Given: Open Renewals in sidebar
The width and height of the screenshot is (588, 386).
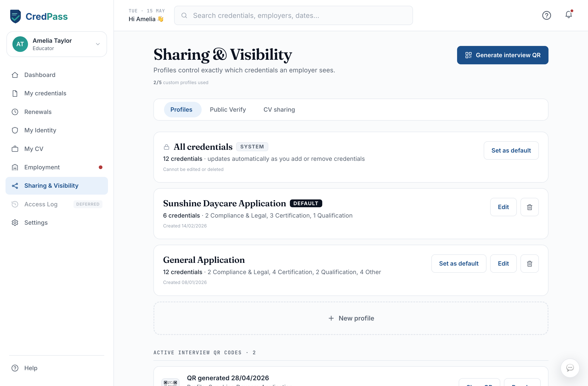Looking at the screenshot, I should pyautogui.click(x=57, y=112).
